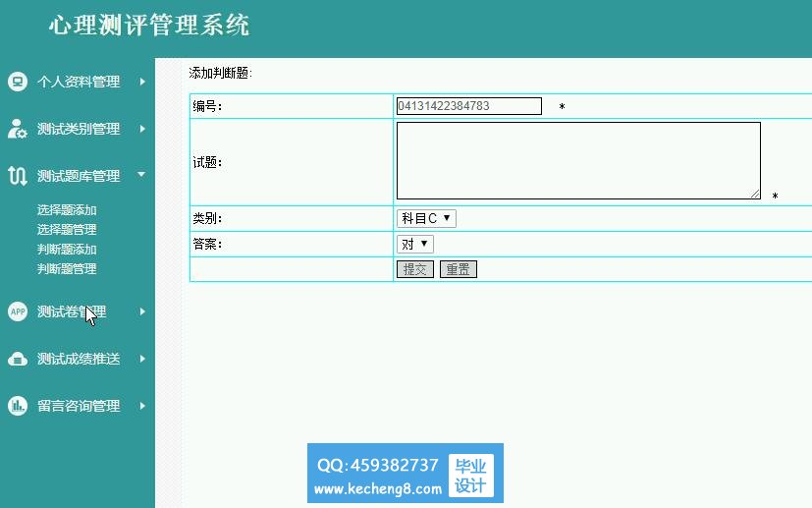Viewport: 812px width, 508px height.
Task: Go to 判断题管理 page
Action: pos(67,269)
